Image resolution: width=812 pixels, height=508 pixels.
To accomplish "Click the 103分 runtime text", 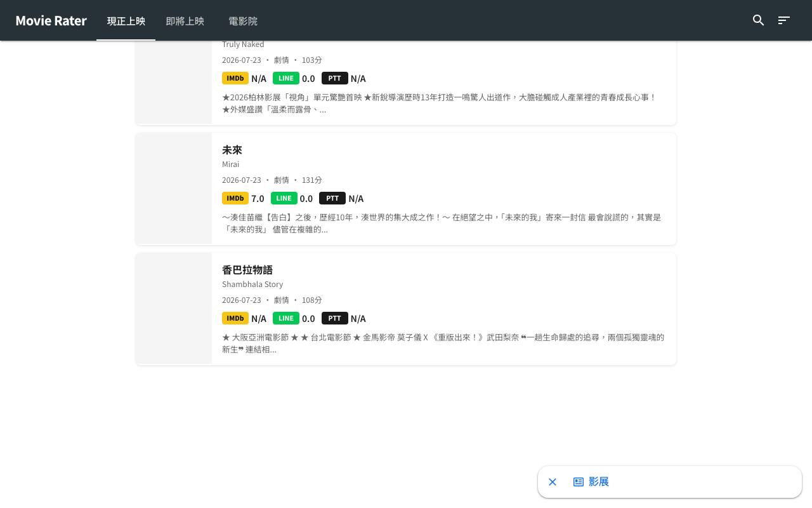I will coord(312,60).
